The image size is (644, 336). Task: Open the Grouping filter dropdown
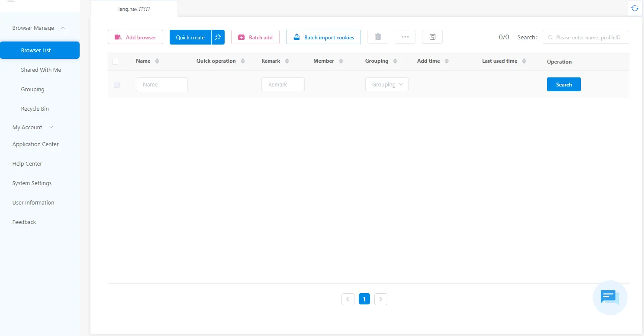[x=386, y=85]
